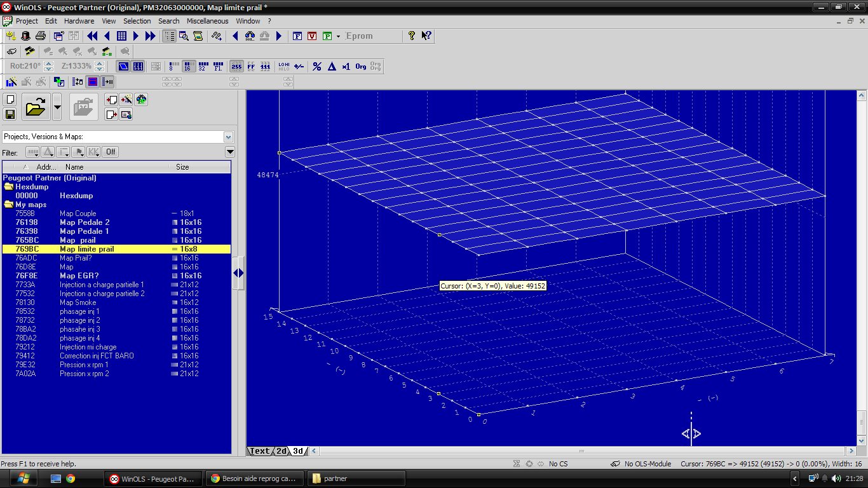Click the Off filter button
This screenshot has height=488, width=868.
[111, 152]
